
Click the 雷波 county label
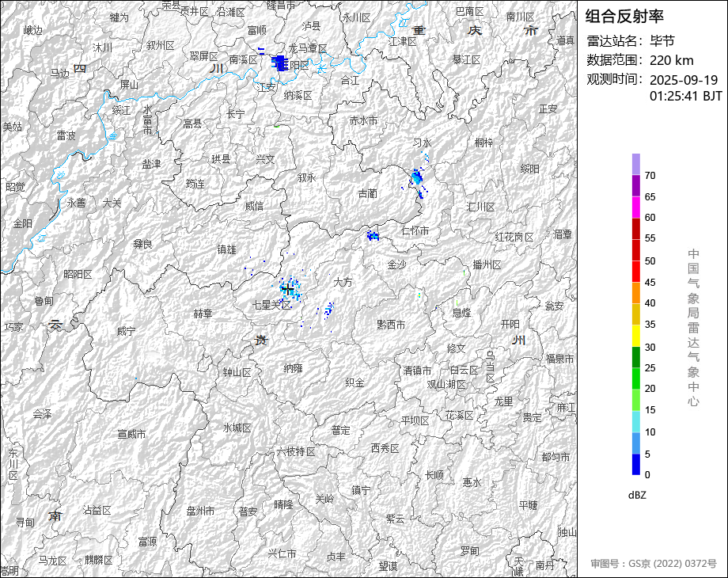point(66,135)
